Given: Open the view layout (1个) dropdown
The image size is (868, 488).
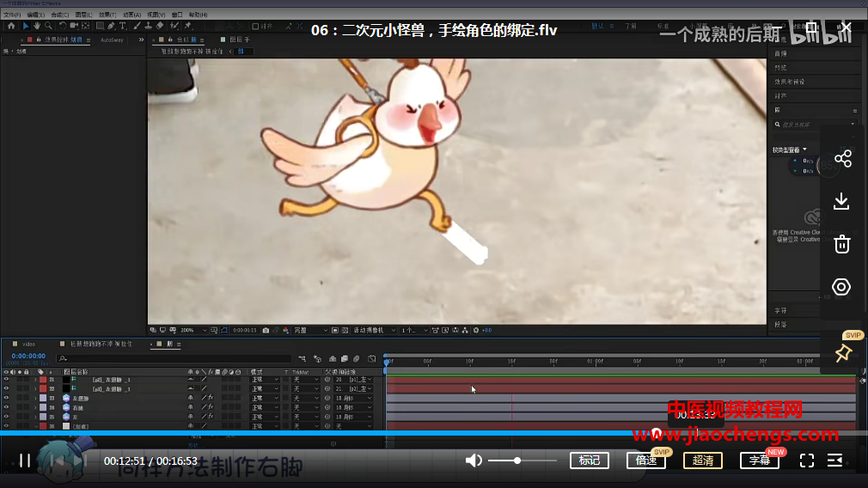Looking at the screenshot, I should (414, 330).
